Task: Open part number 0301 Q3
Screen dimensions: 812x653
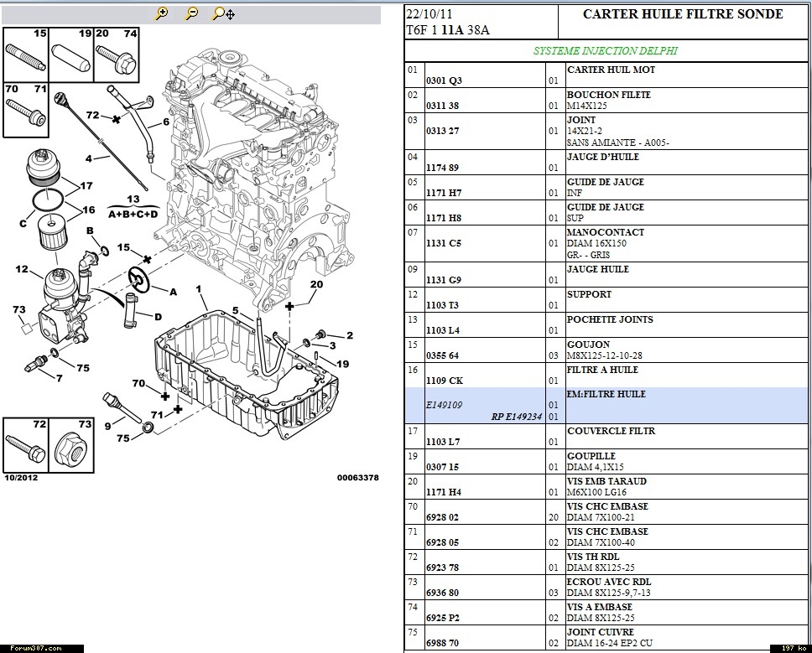Action: [444, 81]
